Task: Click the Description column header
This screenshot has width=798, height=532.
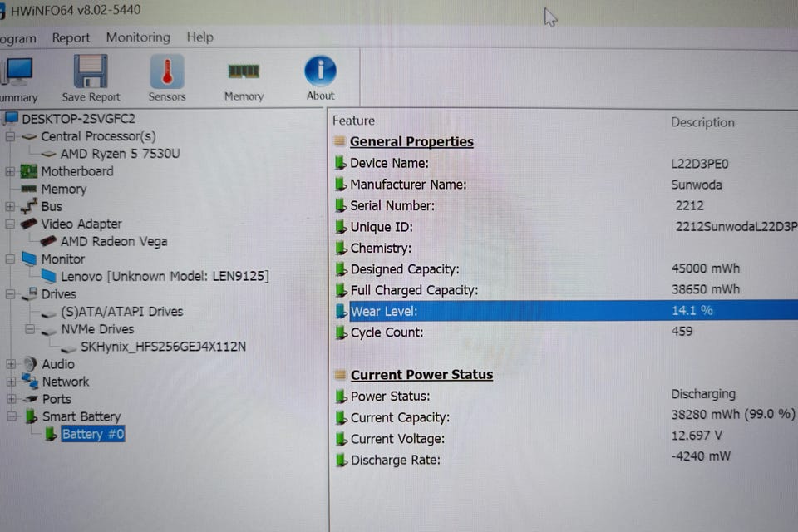Action: 702,122
